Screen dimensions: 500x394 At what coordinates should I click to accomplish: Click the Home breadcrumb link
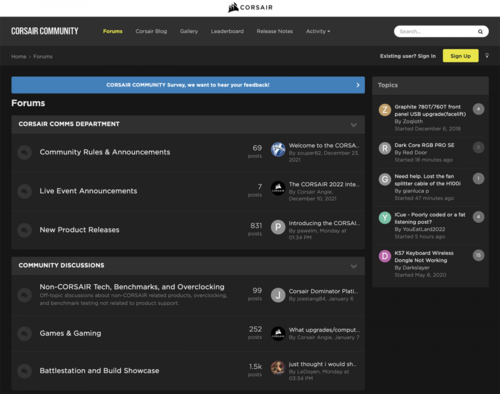pos(18,57)
